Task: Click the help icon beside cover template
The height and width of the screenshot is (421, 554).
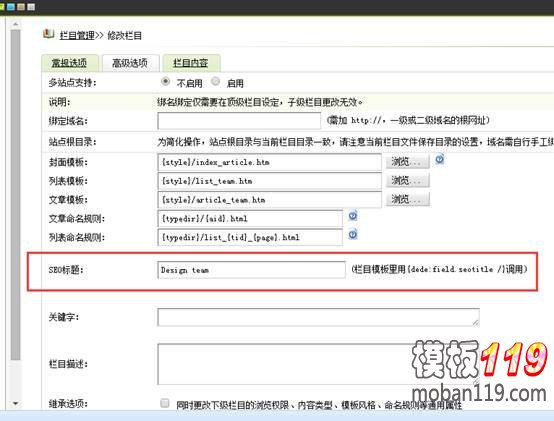Action: point(439,160)
